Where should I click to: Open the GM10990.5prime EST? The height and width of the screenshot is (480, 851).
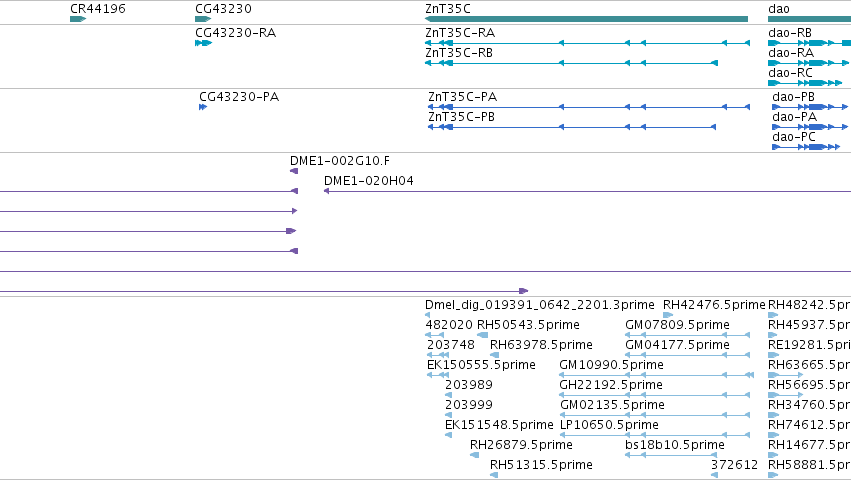click(612, 365)
